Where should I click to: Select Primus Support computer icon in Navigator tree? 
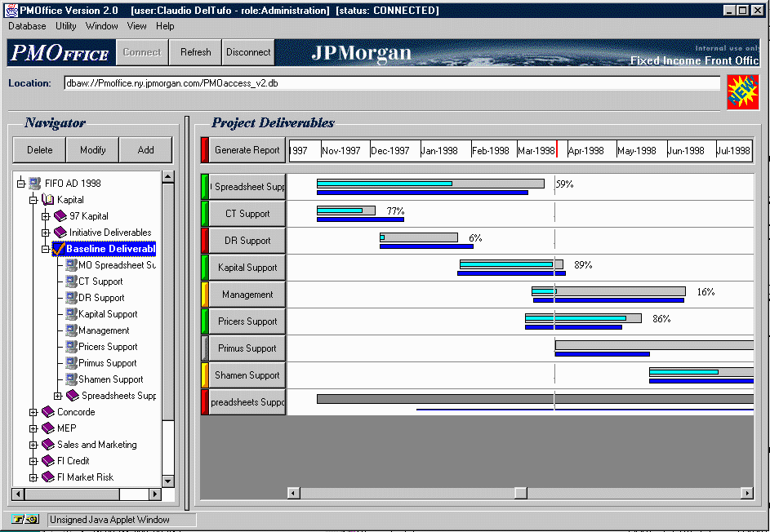72,363
